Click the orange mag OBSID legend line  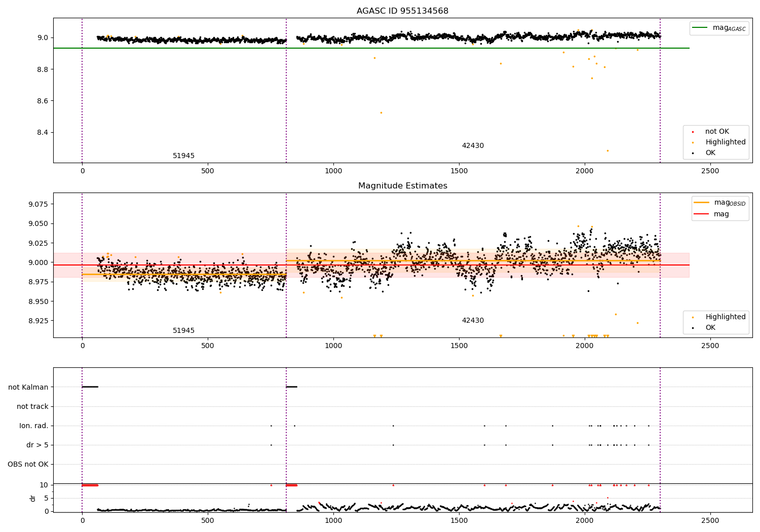point(701,203)
